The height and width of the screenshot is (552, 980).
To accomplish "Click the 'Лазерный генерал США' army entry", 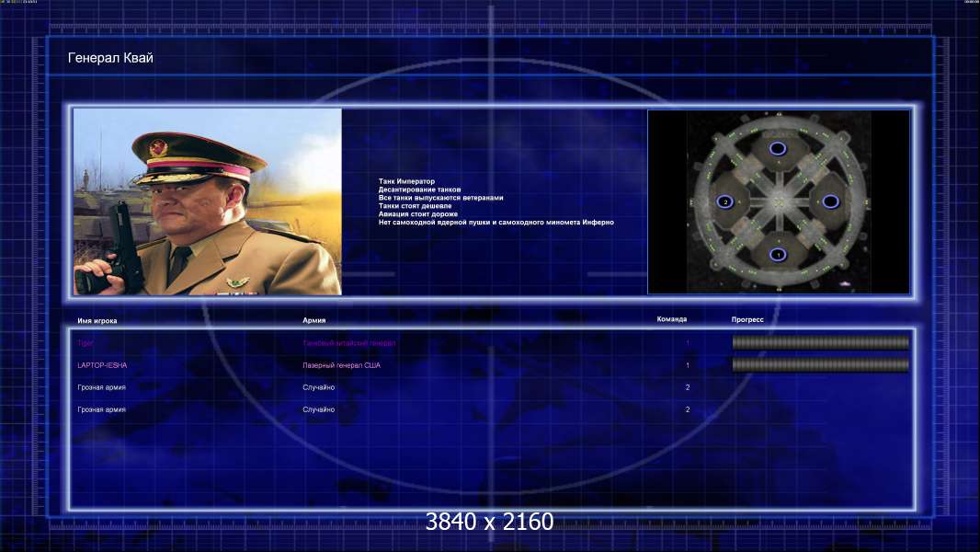I will [341, 365].
